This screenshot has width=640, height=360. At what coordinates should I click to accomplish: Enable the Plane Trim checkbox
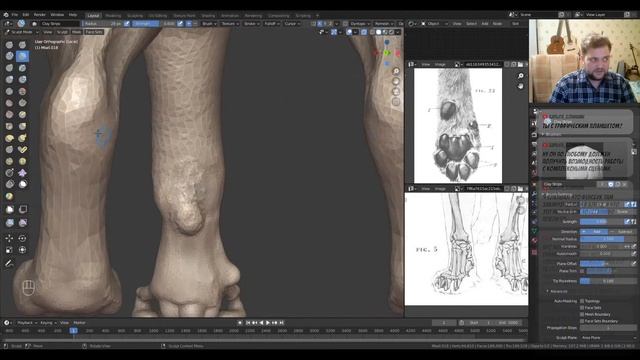pyautogui.click(x=582, y=271)
